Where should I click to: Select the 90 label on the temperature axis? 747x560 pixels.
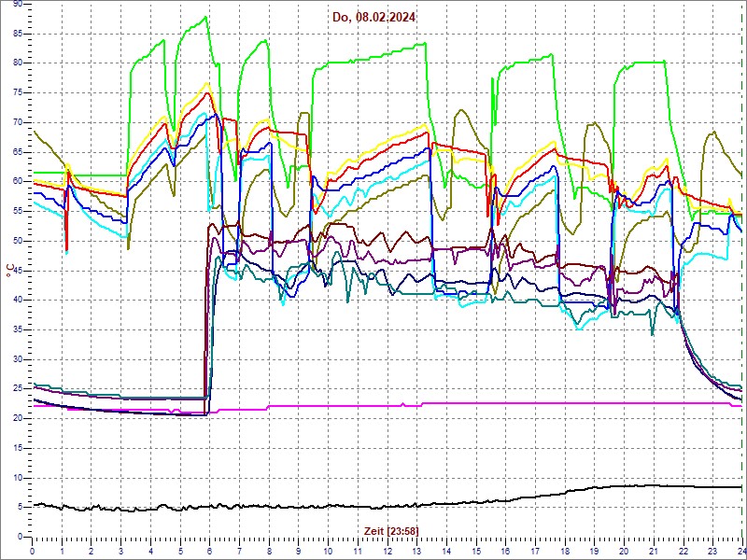click(x=17, y=4)
